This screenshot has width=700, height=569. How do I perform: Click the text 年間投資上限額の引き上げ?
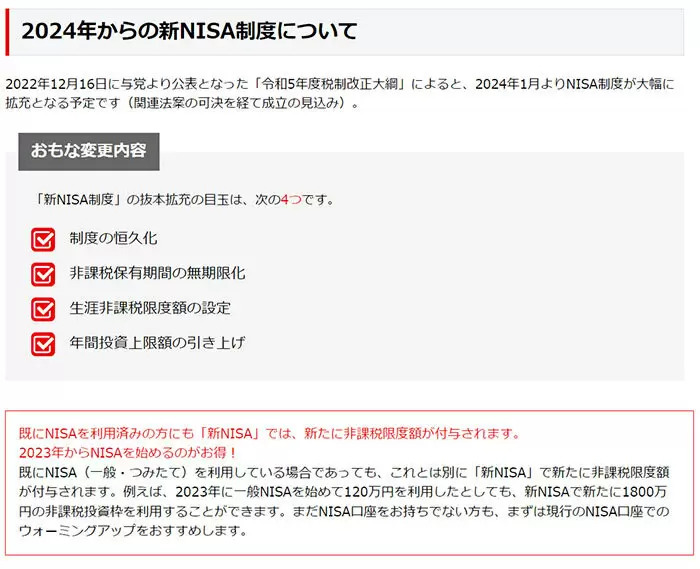[157, 343]
